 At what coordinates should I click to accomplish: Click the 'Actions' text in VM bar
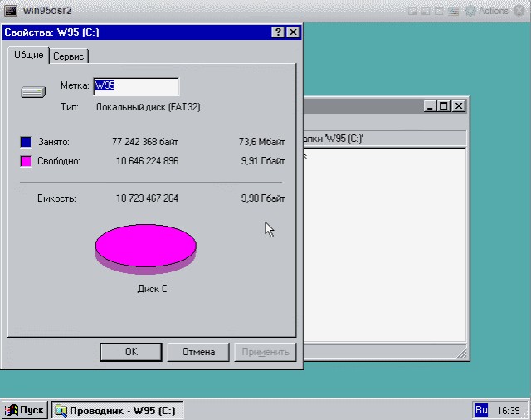[x=494, y=11]
